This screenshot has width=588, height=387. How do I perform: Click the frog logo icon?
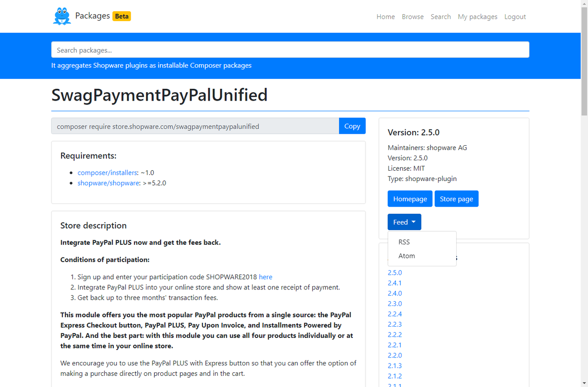coord(62,16)
